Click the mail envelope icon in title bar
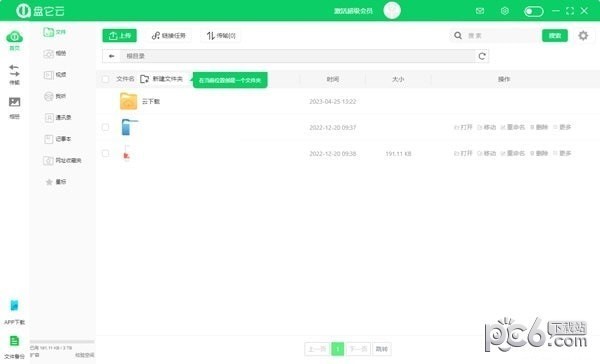 point(480,11)
